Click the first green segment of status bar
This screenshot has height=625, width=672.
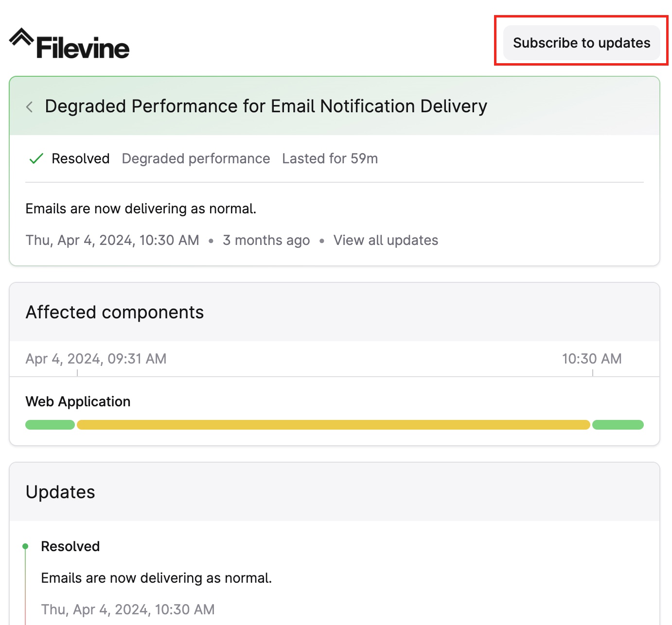click(50, 425)
